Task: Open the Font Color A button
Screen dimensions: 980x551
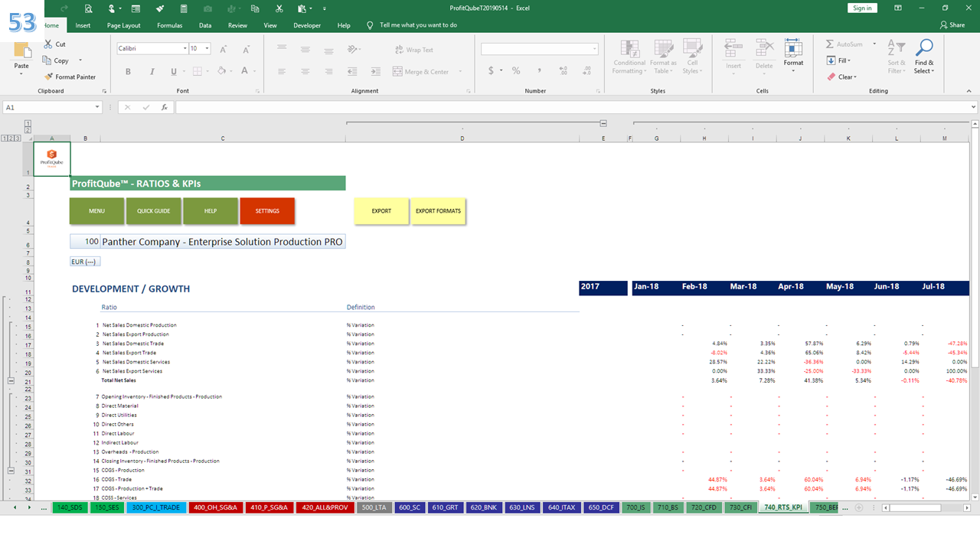Action: click(244, 71)
